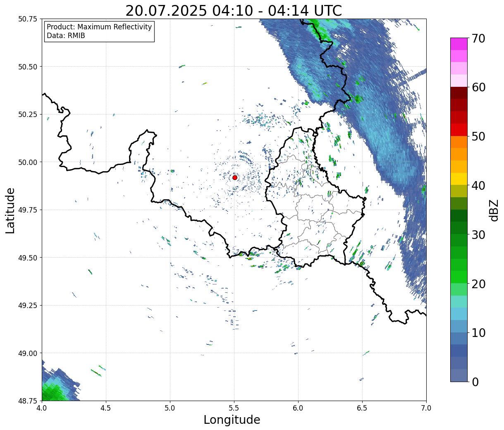Click the dark maroon swatch below 60 dBZ
Image resolution: width=504 pixels, height=430 pixels.
point(459,93)
